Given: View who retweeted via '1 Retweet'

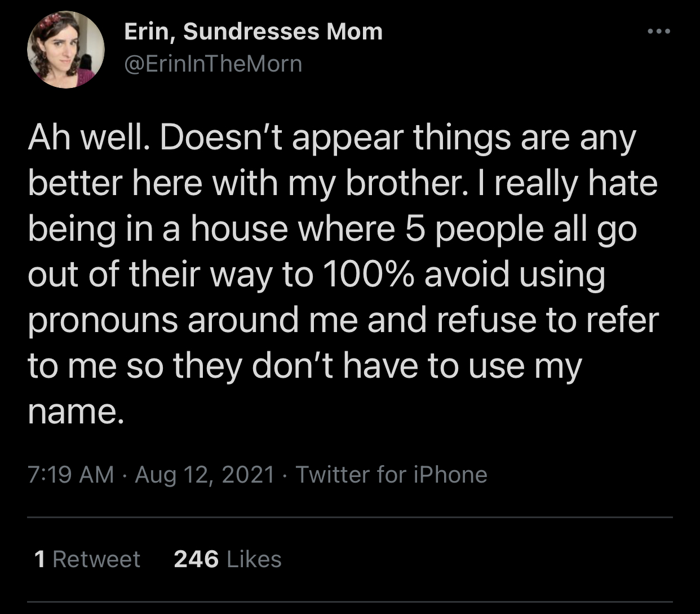Looking at the screenshot, I should (87, 559).
